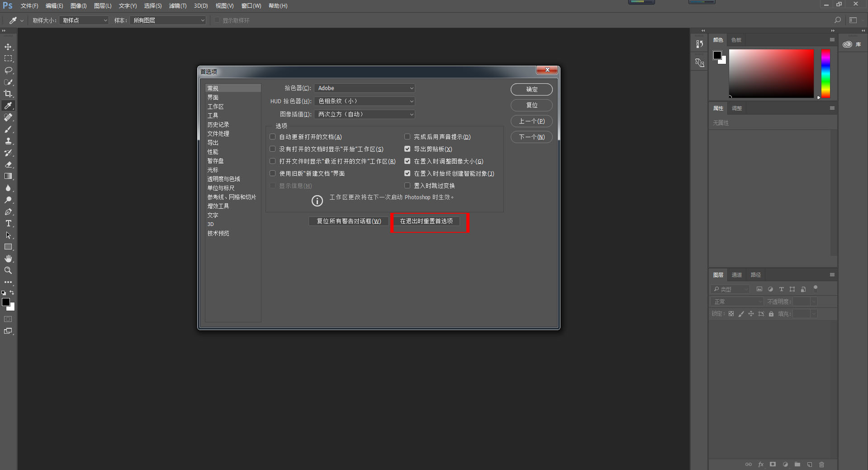
Task: Switch to the 色板 tab
Action: 736,40
